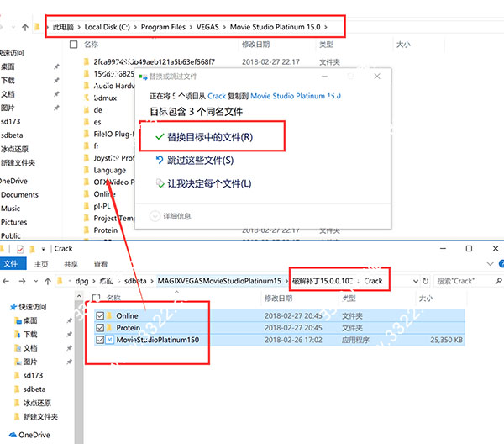Click the new folder icon in Crack title bar
Screen dimensions: 504x444
pyautogui.click(x=32, y=249)
